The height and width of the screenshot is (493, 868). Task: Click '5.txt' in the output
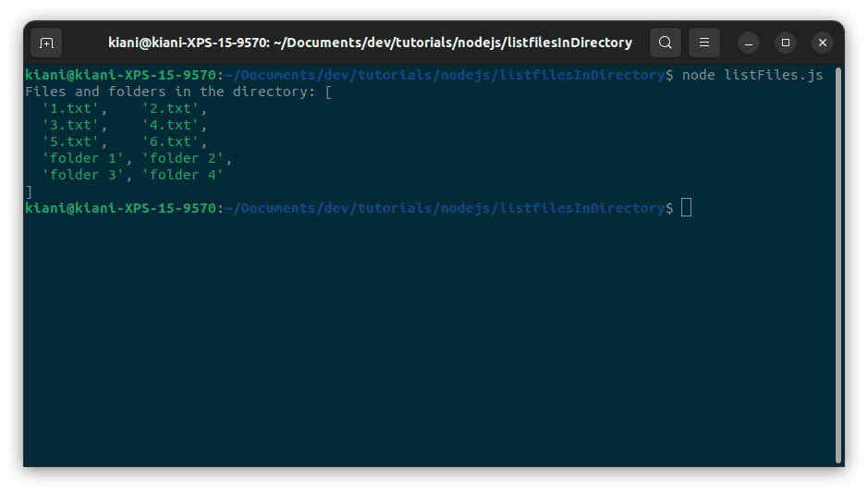(x=70, y=142)
